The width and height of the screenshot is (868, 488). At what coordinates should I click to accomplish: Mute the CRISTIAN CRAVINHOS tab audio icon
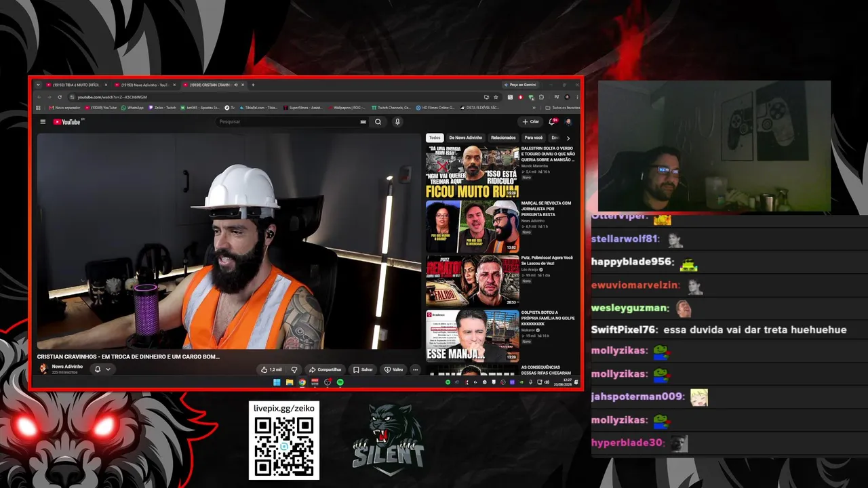(x=236, y=85)
